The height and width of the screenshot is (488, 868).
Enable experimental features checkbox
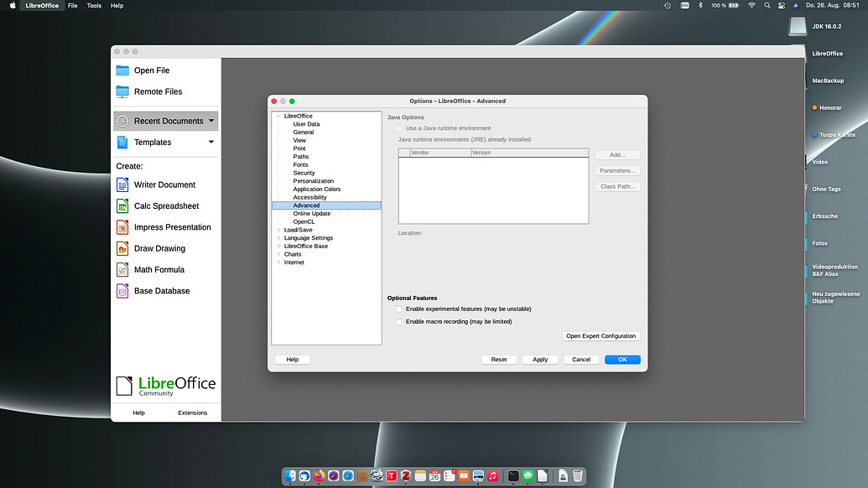coord(398,309)
